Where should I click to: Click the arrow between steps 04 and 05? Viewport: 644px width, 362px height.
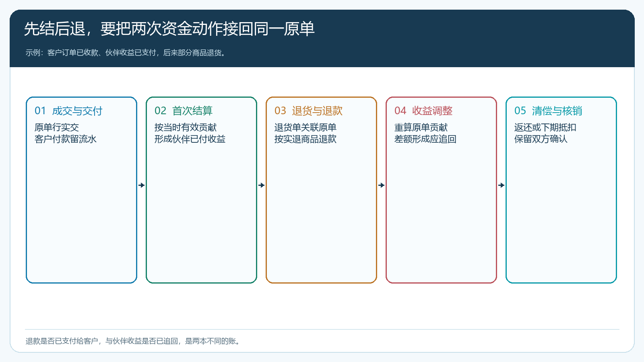point(502,185)
